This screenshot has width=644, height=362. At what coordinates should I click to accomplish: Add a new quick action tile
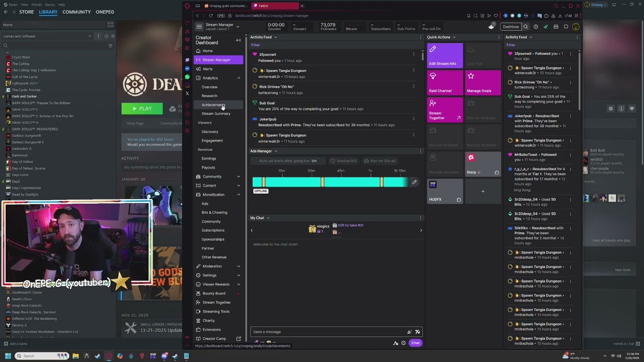[483, 191]
